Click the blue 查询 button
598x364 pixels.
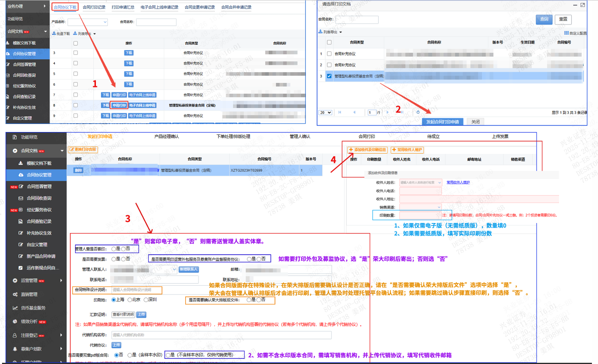(544, 19)
